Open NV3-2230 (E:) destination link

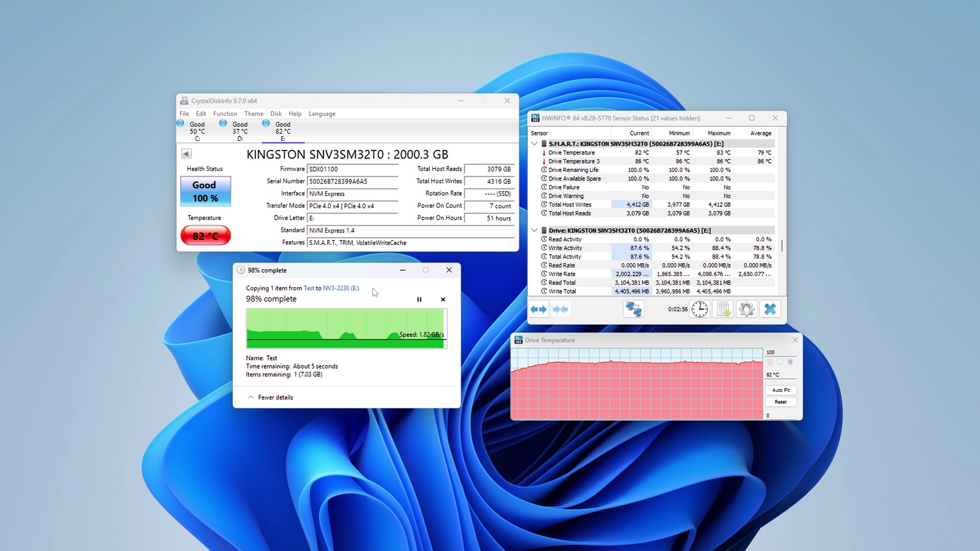tap(341, 288)
